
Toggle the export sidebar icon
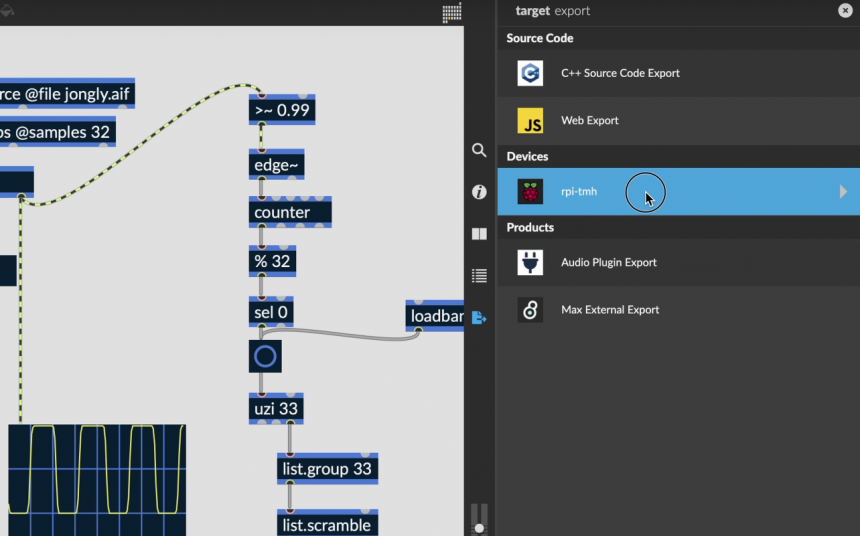click(x=479, y=317)
